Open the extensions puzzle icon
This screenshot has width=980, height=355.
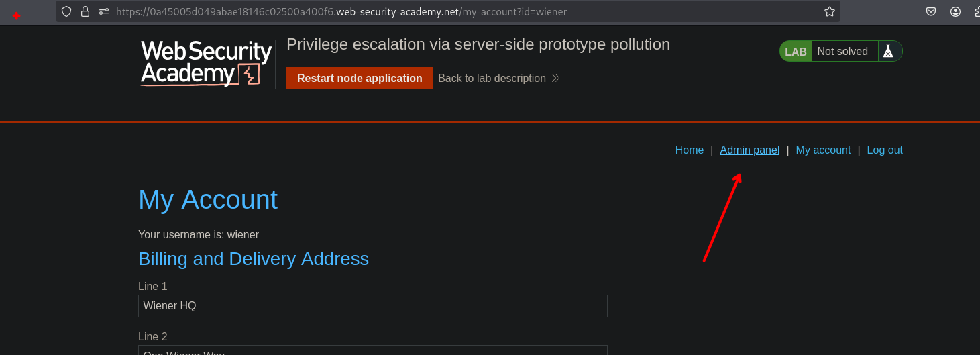coord(975,11)
